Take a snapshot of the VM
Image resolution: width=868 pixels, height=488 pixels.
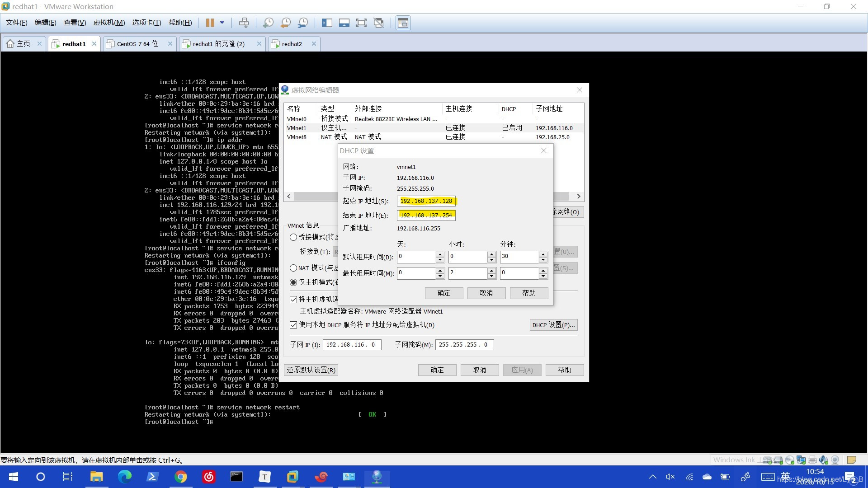(x=268, y=23)
